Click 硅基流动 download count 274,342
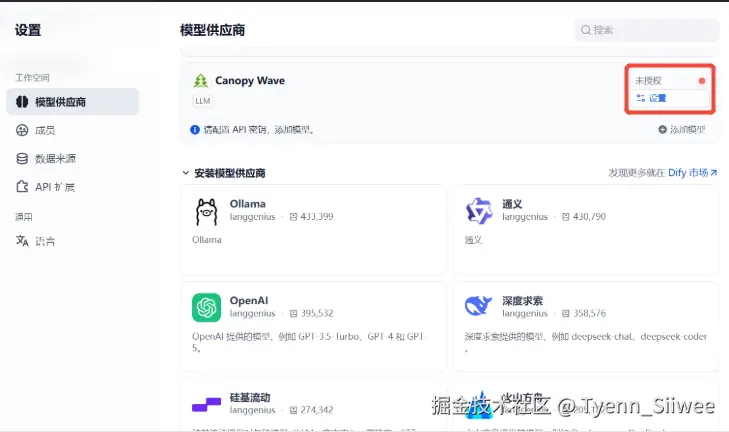The image size is (729, 432). (x=317, y=410)
